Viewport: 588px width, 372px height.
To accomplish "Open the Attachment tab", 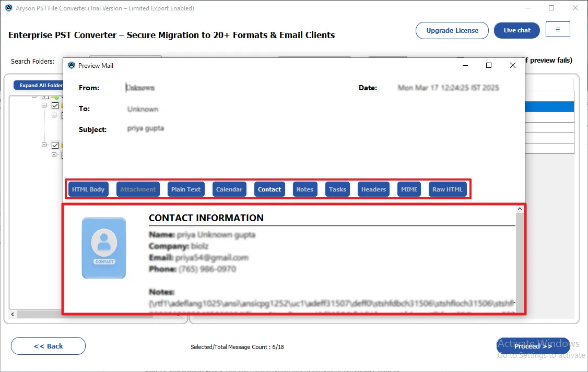I will click(x=138, y=189).
